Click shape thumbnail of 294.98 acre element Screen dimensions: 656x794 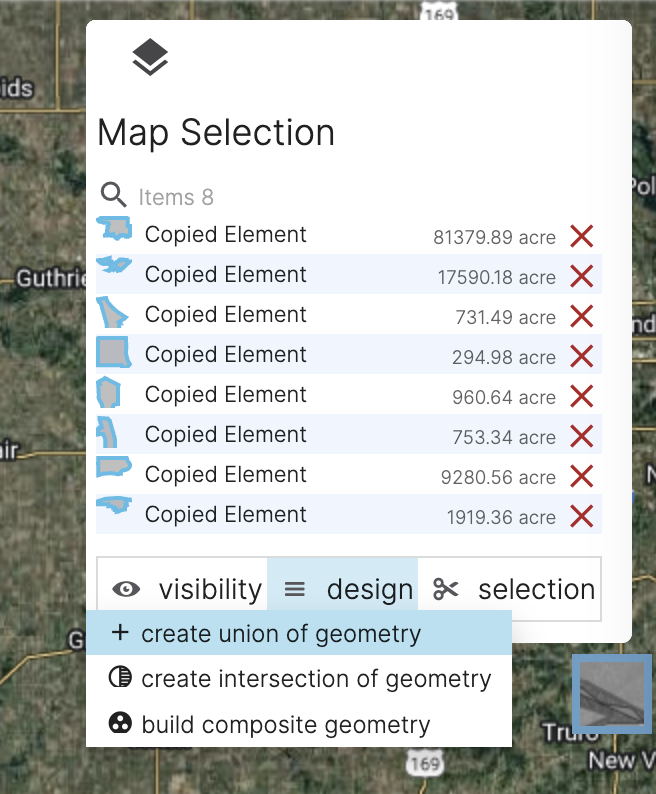point(114,352)
